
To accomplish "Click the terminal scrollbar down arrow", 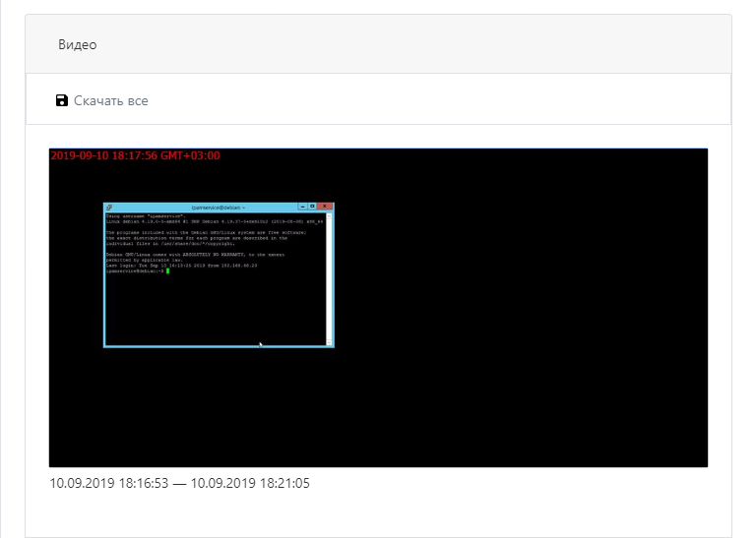I will coord(330,342).
